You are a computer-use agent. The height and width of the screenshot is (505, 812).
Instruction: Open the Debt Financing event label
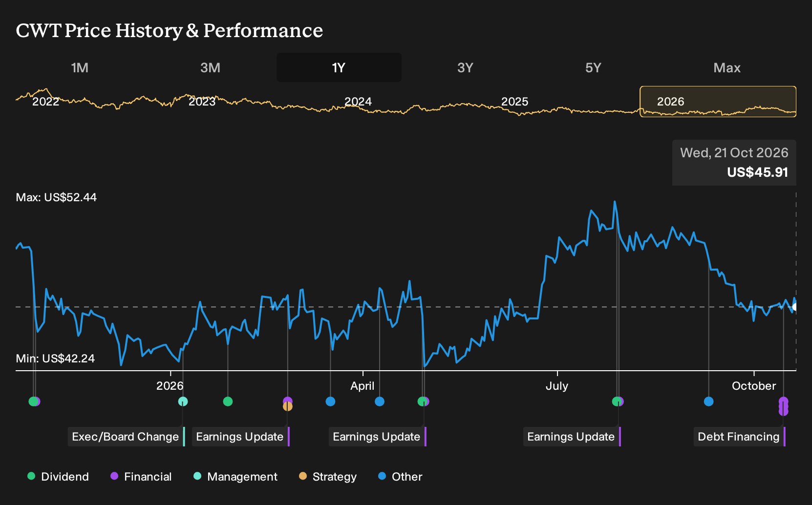click(x=740, y=437)
